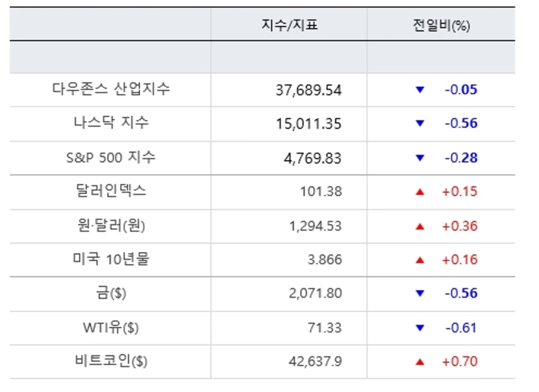Click the 1,294.53 won-dollar value
Screen dimensions: 539x392
pyautogui.click(x=316, y=226)
